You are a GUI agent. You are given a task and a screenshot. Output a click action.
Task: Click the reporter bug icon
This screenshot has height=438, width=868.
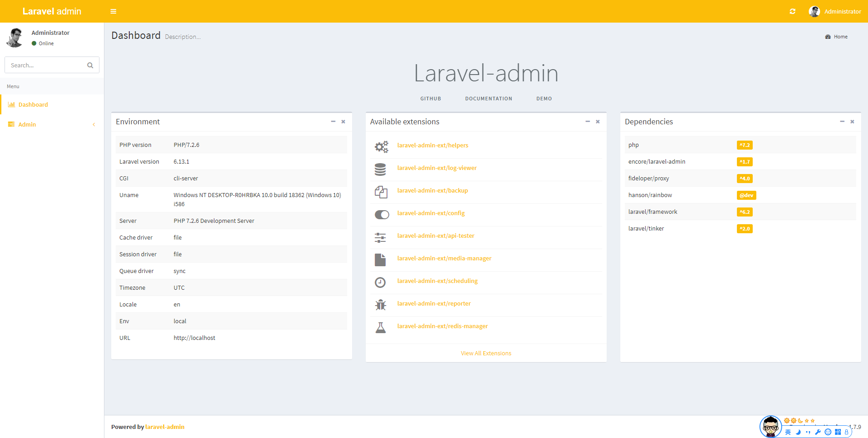point(381,305)
